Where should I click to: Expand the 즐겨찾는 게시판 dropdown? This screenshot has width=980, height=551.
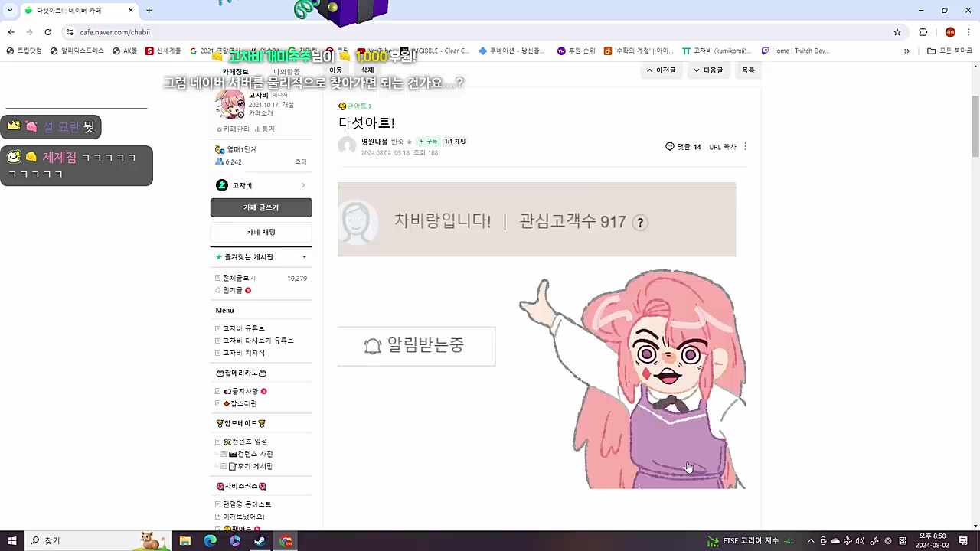304,257
